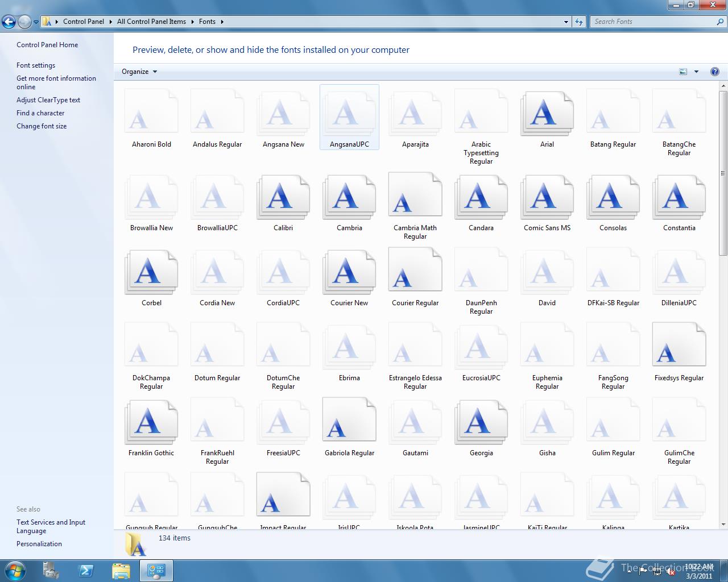Screen dimensions: 728x582
Task: Select the Corbel font icon
Action: click(x=151, y=271)
